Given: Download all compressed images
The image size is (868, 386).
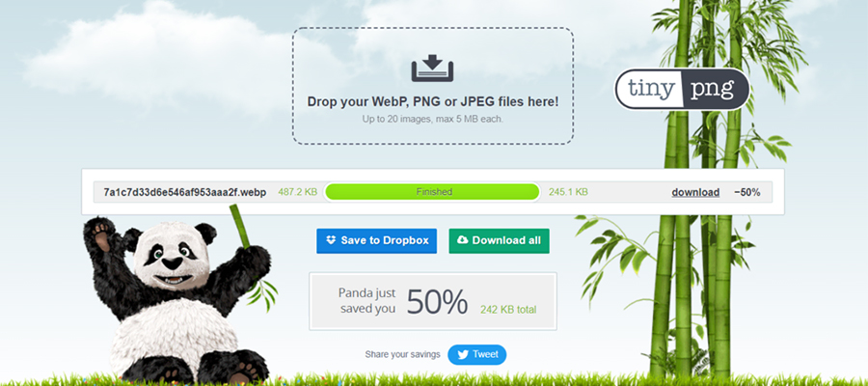Looking at the screenshot, I should 499,241.
